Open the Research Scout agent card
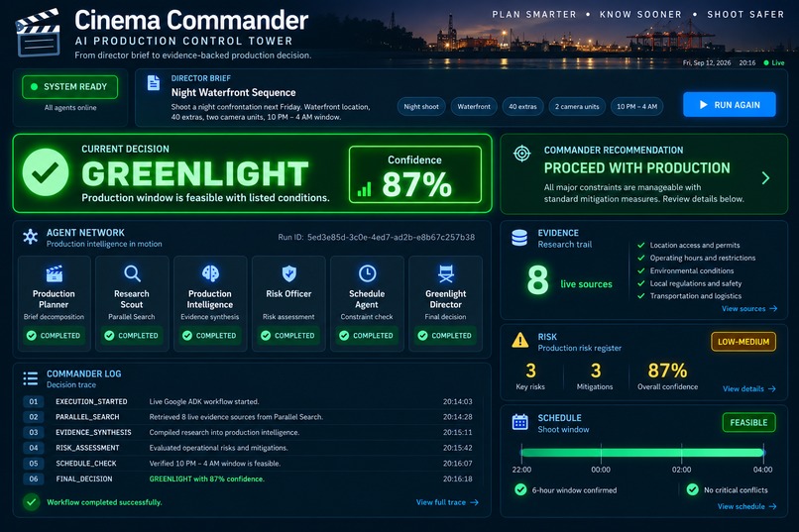Screen dimensions: 799x532 click(x=132, y=303)
